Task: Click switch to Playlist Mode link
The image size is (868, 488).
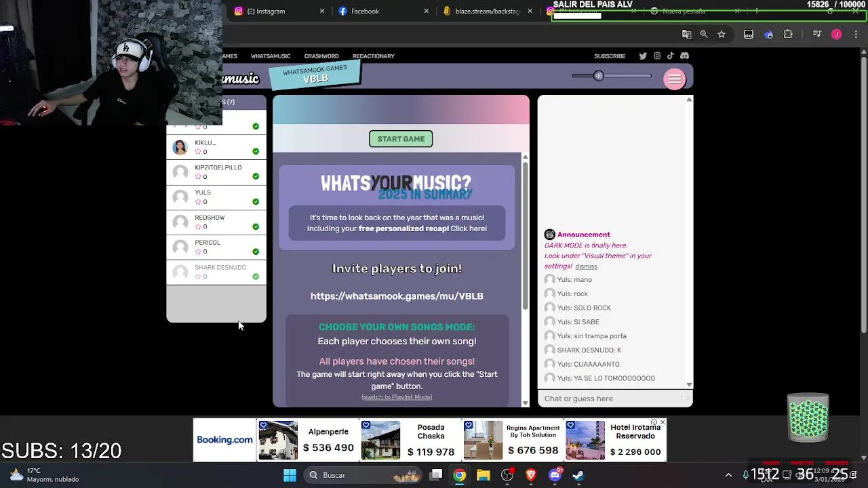Action: (x=397, y=397)
